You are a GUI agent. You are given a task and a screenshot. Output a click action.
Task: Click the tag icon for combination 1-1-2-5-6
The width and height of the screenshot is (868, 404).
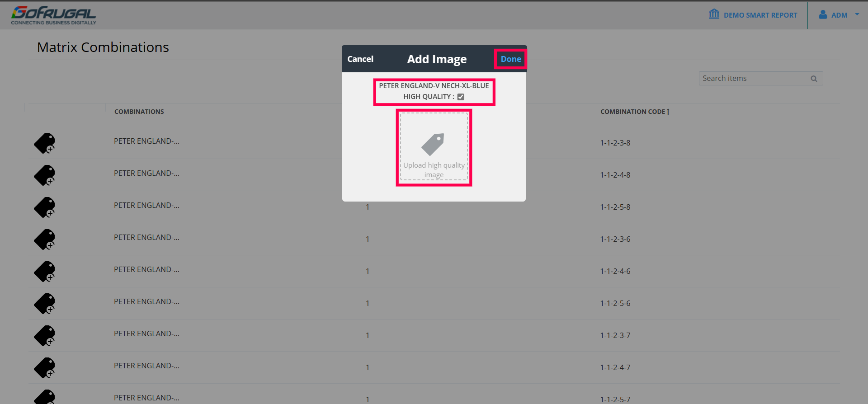click(x=45, y=303)
